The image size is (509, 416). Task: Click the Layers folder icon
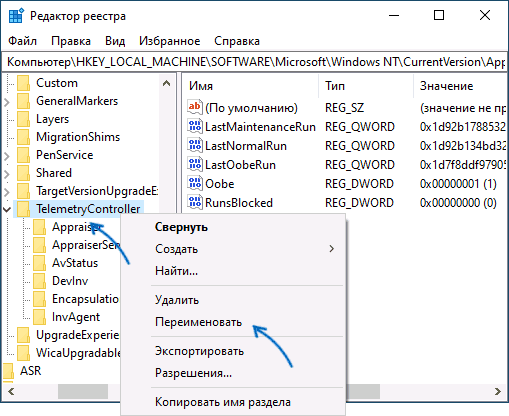[x=24, y=119]
